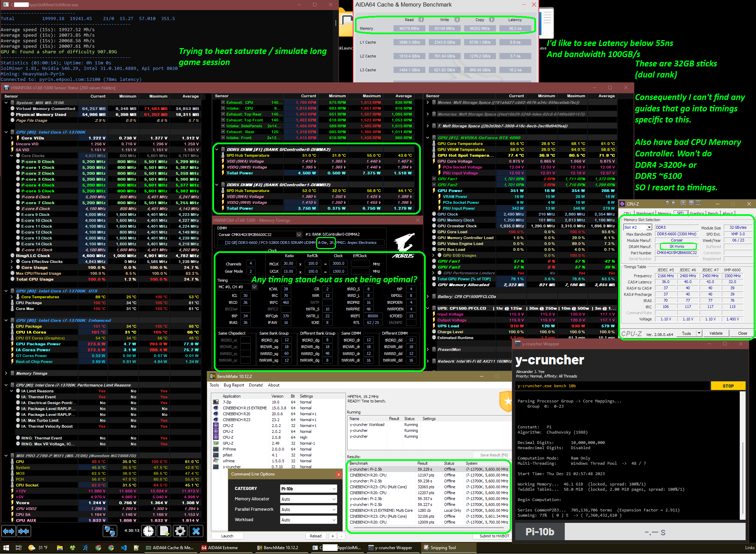Click info icon beside Copy in AIDA64
This screenshot has width=756, height=554.
pyautogui.click(x=492, y=20)
